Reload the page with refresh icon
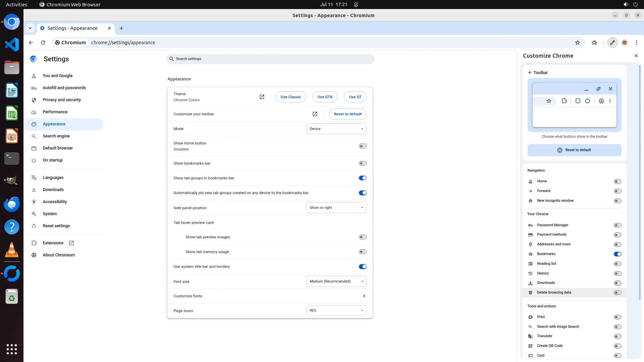 click(x=43, y=43)
